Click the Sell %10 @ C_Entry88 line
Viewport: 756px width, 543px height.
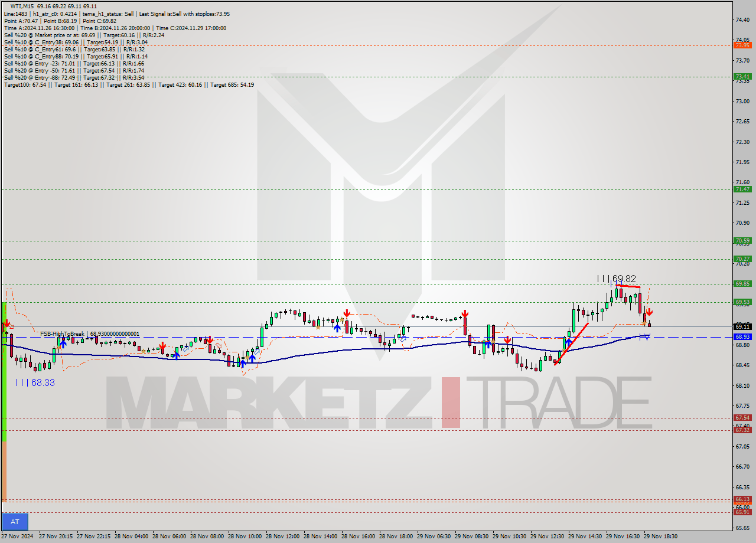(76, 56)
